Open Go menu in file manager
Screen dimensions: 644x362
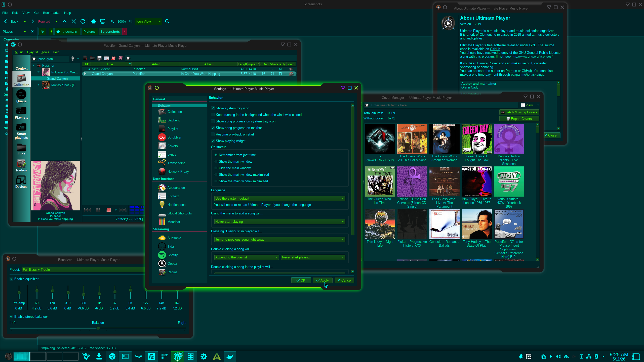(x=36, y=13)
